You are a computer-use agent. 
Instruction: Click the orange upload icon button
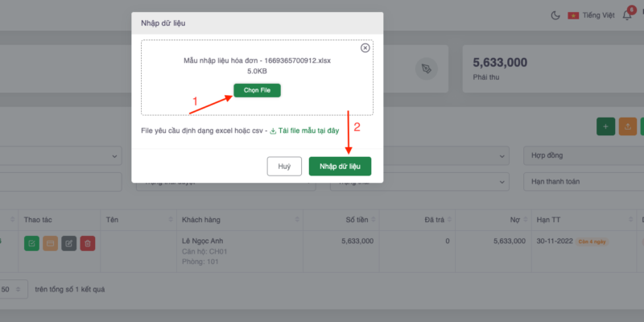click(628, 126)
